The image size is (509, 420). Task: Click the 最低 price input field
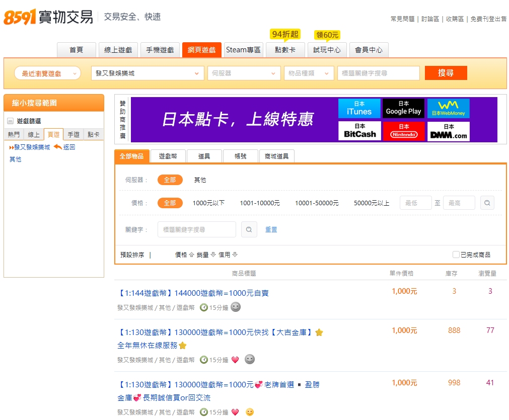point(415,203)
